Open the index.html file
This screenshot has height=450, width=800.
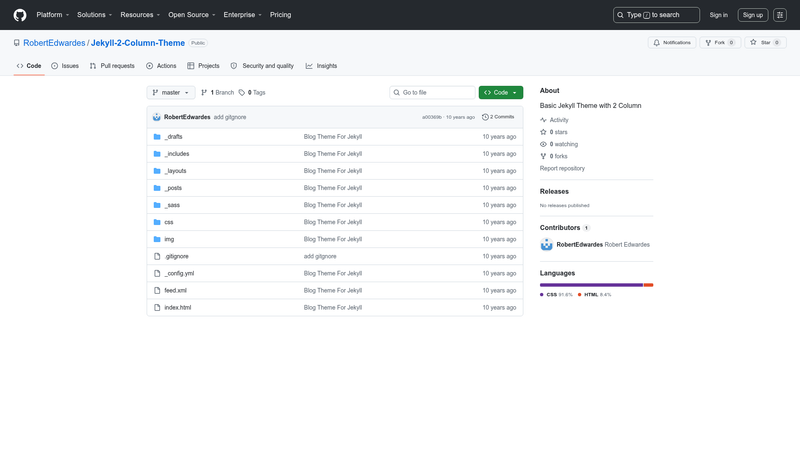pos(178,308)
